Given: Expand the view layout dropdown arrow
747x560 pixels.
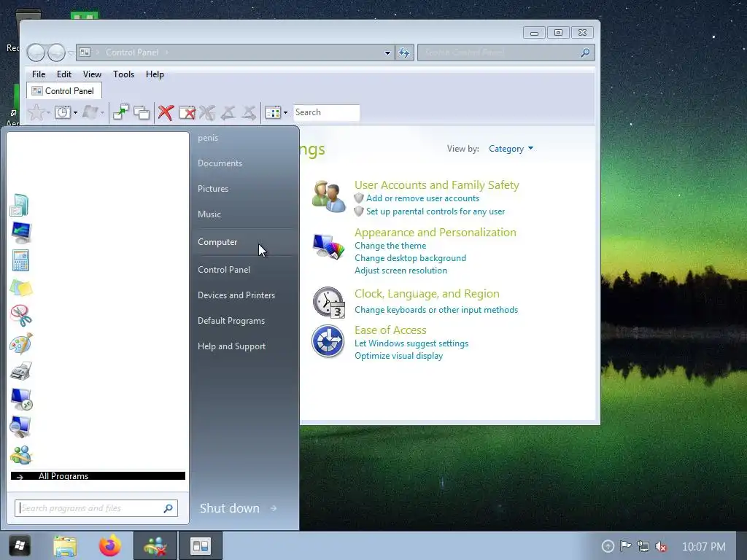Looking at the screenshot, I should pyautogui.click(x=285, y=113).
